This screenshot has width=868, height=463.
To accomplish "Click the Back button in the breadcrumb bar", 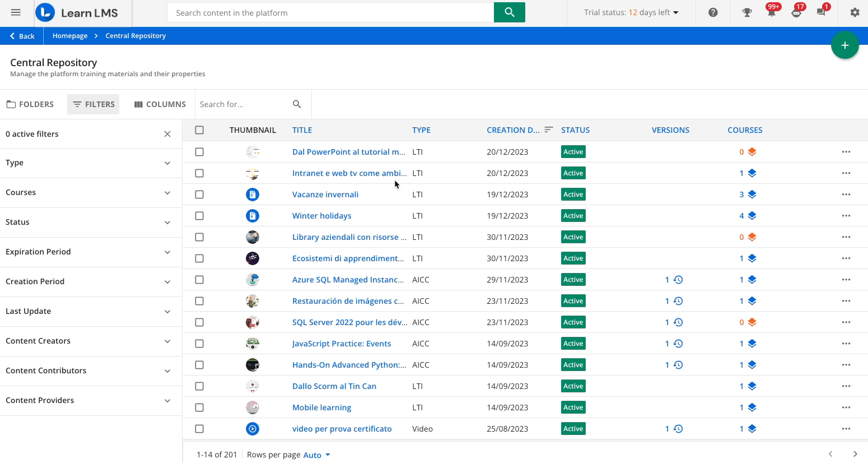I will (x=21, y=35).
